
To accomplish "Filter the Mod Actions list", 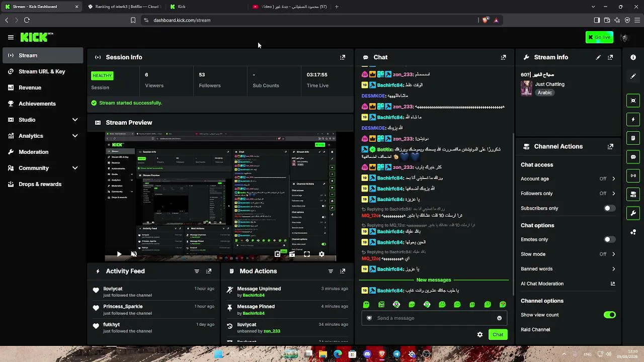I will coord(331,271).
